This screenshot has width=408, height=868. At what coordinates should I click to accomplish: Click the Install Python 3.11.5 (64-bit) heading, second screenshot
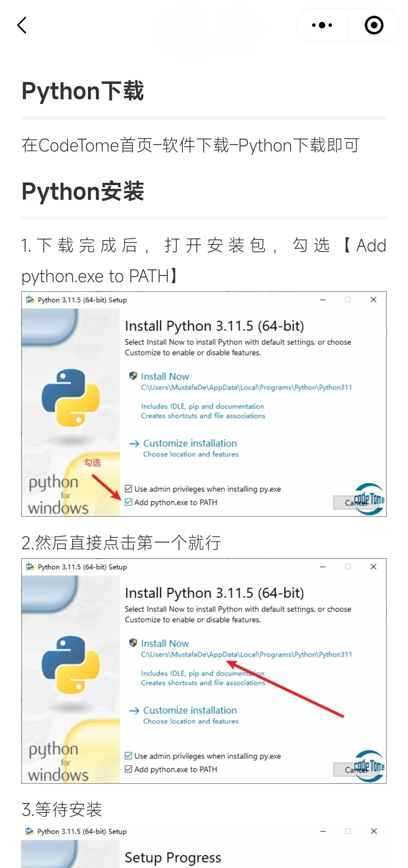coord(215,593)
